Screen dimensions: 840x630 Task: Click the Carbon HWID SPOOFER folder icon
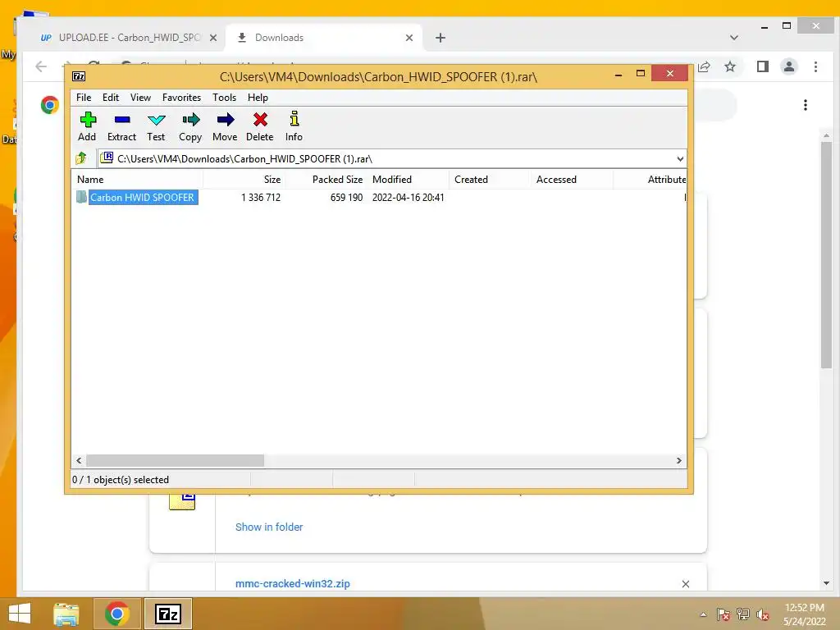point(81,197)
